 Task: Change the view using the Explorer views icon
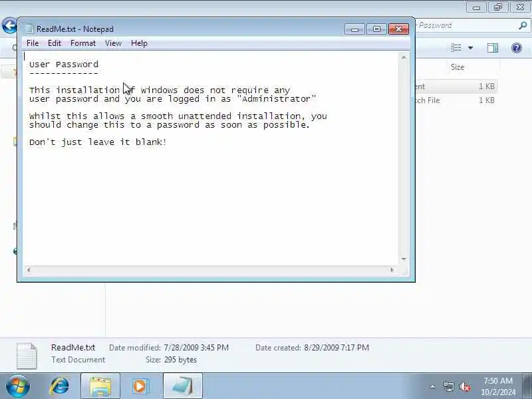point(456,48)
